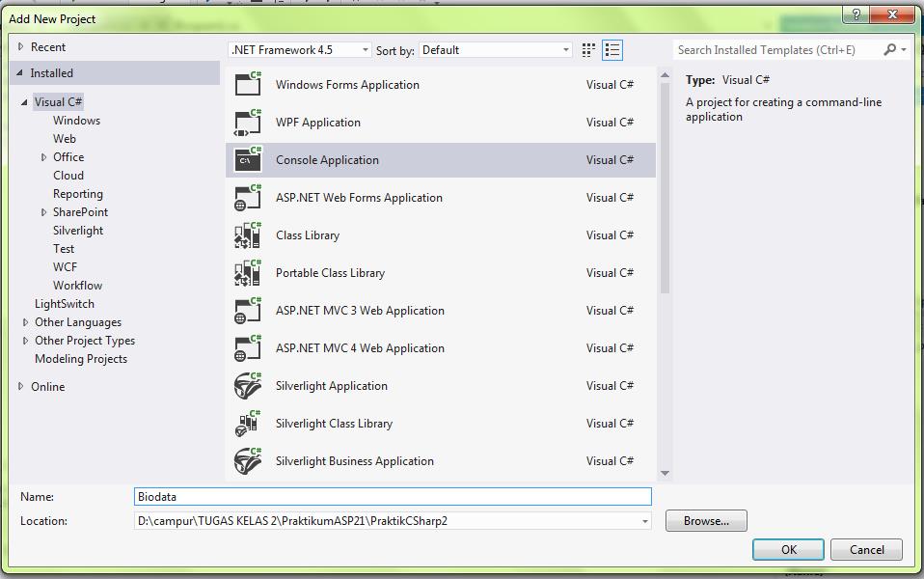924x579 pixels.
Task: Open the help button in title bar
Action: [x=856, y=14]
